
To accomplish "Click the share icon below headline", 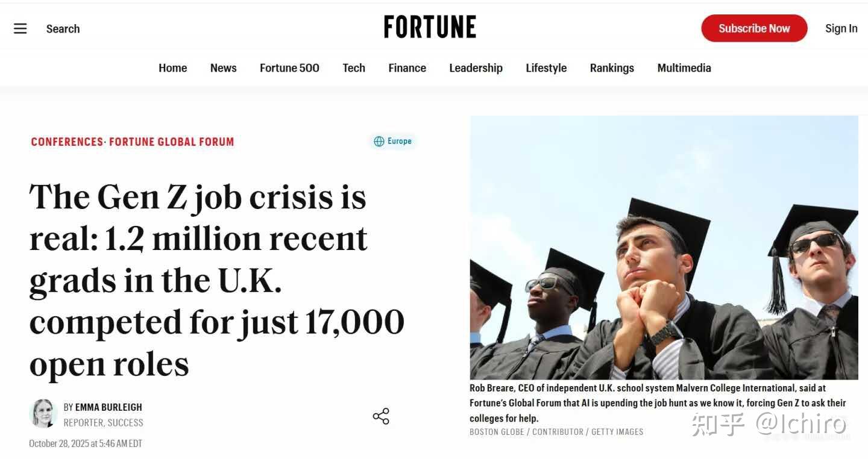I will point(381,416).
